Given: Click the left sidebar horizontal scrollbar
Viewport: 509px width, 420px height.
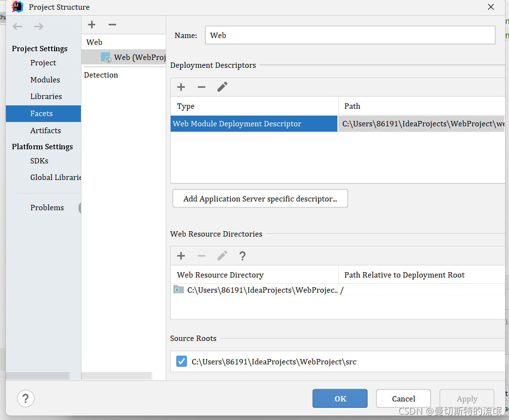Looking at the screenshot, I should [38, 376].
